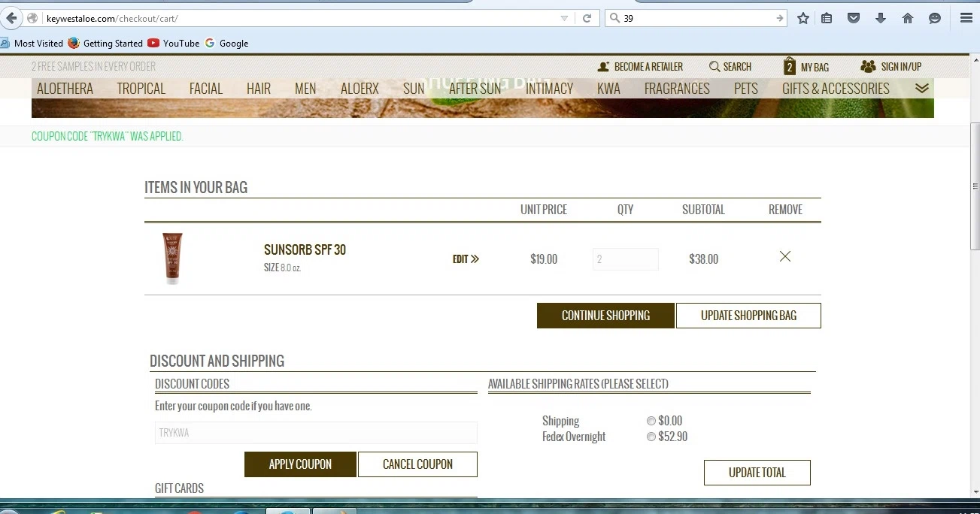Open the Sunsorb SPF 30 product link
The image size is (980, 514).
[x=305, y=250]
